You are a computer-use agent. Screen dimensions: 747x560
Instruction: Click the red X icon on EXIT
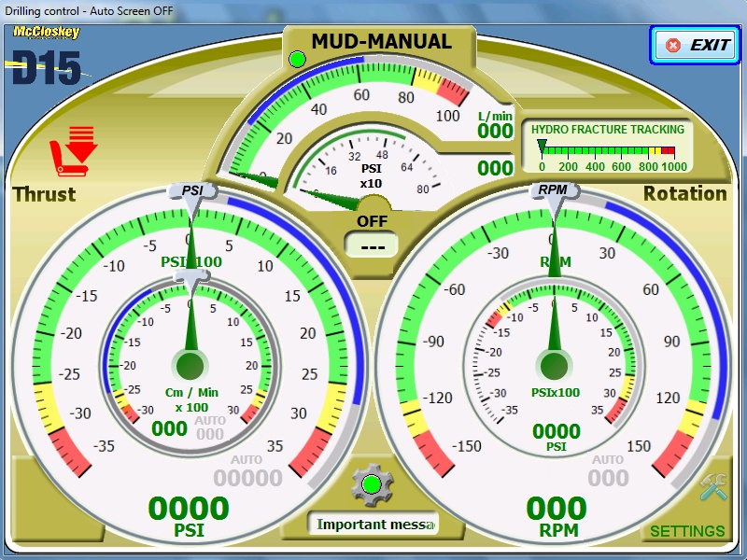[x=672, y=45]
